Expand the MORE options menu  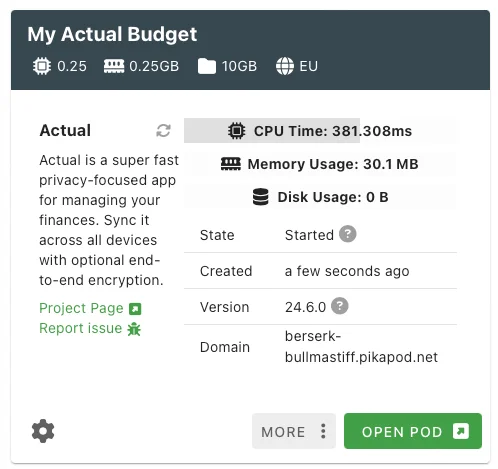pyautogui.click(x=294, y=431)
